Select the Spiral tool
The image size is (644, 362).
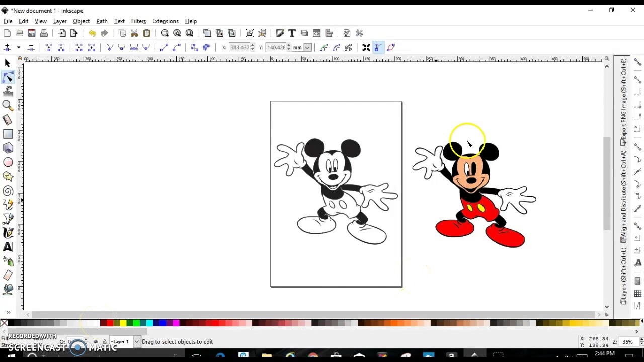[8, 191]
